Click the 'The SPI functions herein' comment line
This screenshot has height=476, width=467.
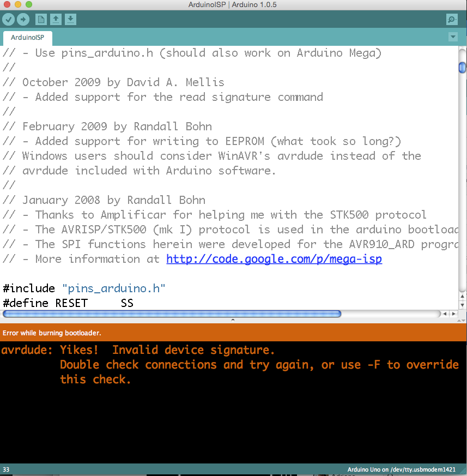click(231, 244)
